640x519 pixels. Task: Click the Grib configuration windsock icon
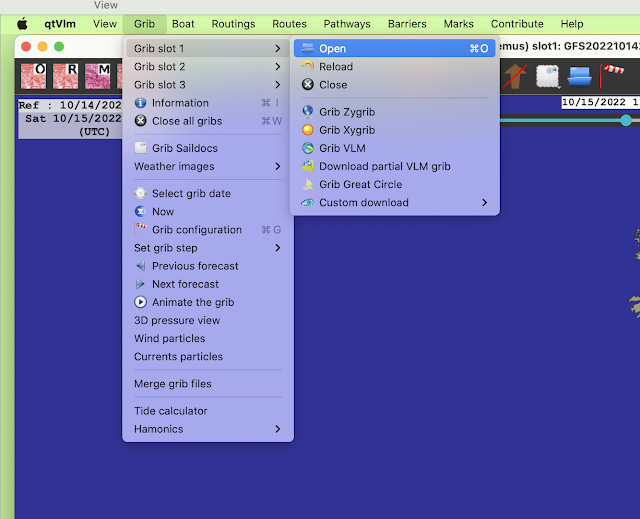pos(140,229)
